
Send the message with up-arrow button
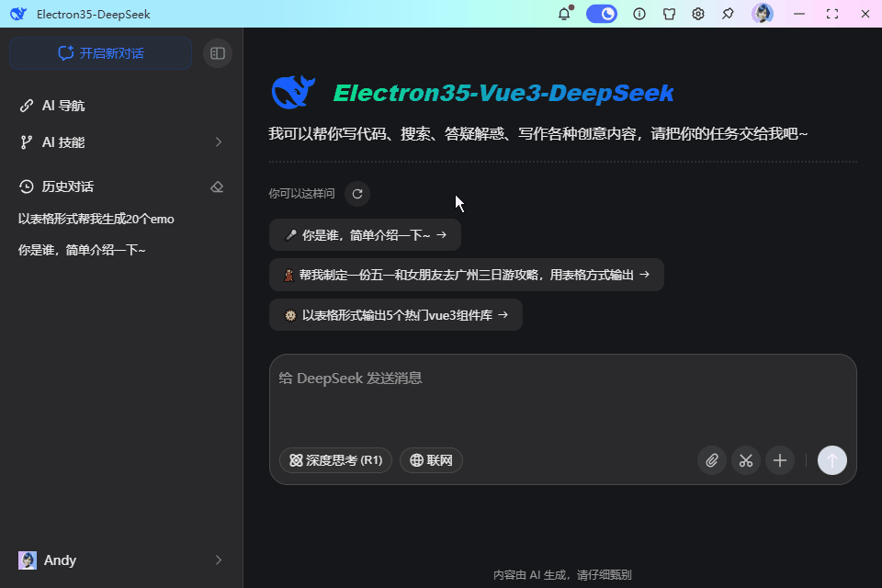[832, 461]
